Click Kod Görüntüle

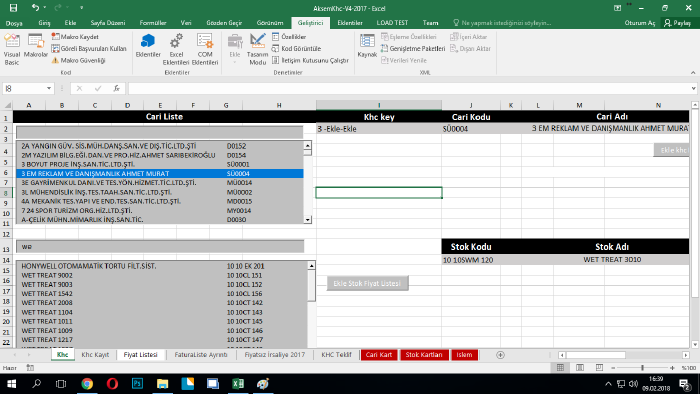(296, 48)
